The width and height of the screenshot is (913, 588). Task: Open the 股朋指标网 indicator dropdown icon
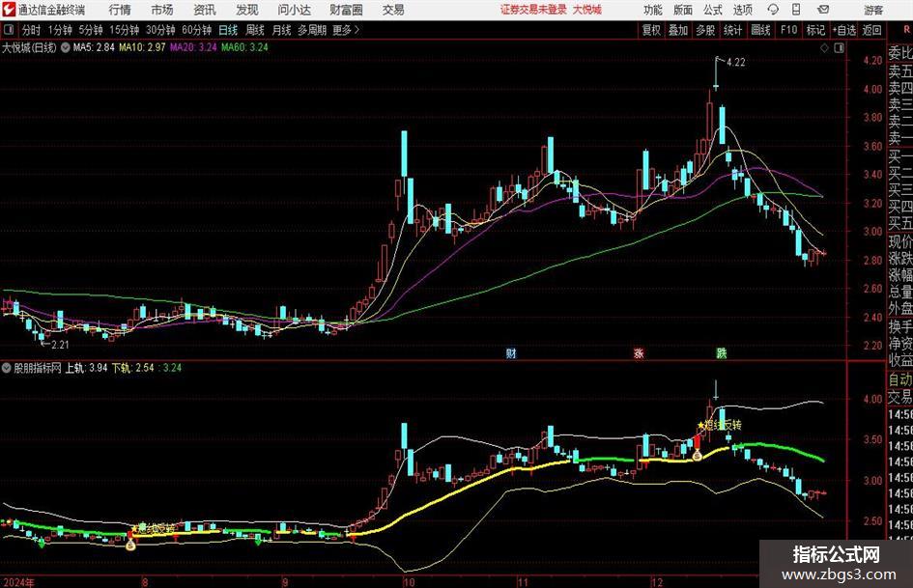(7, 368)
